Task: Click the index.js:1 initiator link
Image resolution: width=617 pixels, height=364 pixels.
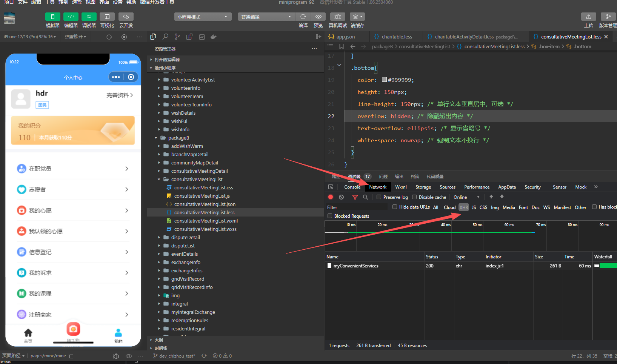Action: (494, 266)
